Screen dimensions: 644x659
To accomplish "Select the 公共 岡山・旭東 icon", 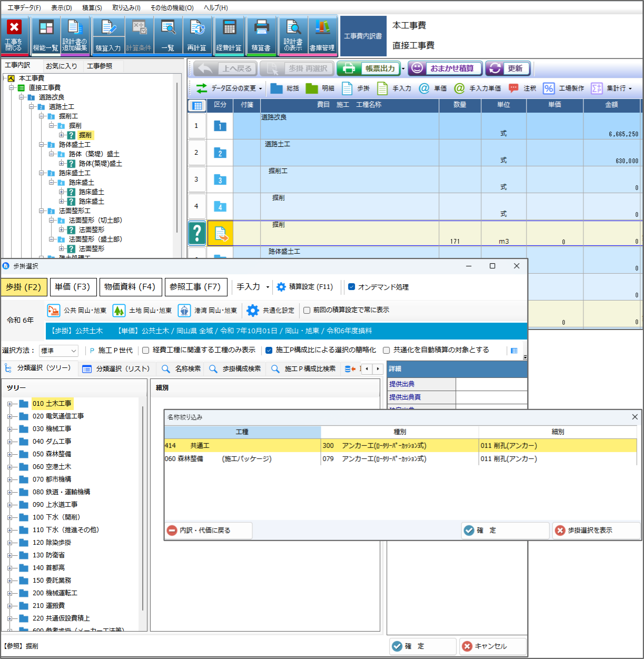I will coord(54,311).
